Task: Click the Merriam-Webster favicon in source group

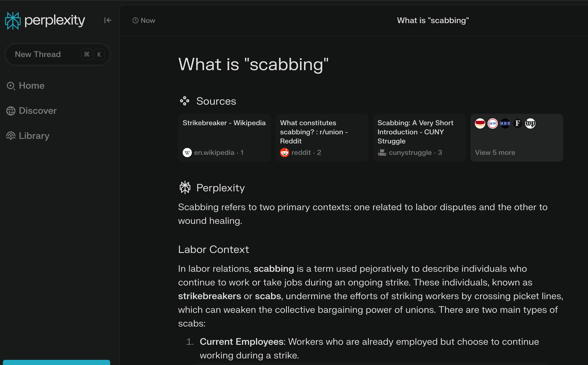Action: pos(493,123)
